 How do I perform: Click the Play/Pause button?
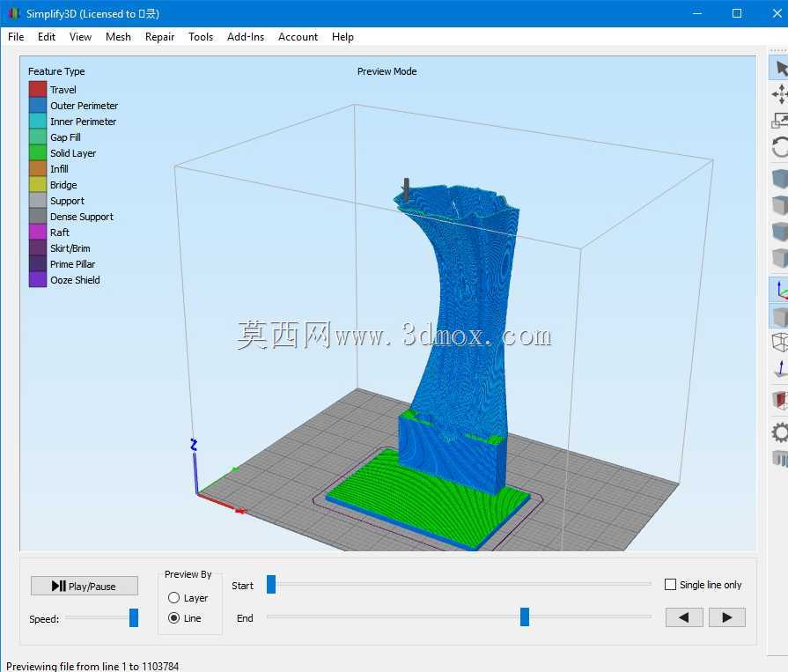[x=85, y=586]
